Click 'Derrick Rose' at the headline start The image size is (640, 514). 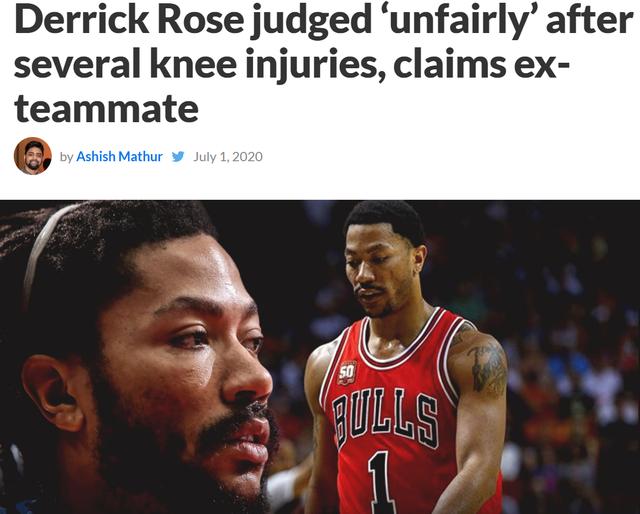tap(129, 20)
